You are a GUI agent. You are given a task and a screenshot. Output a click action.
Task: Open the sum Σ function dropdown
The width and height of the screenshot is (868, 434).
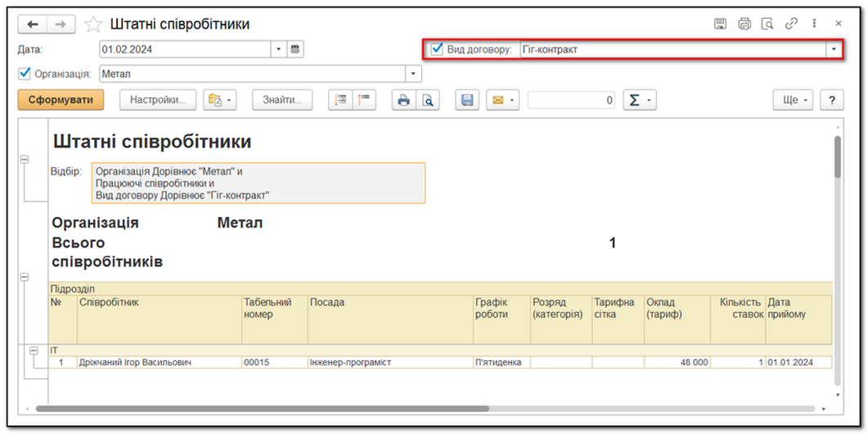(x=639, y=100)
